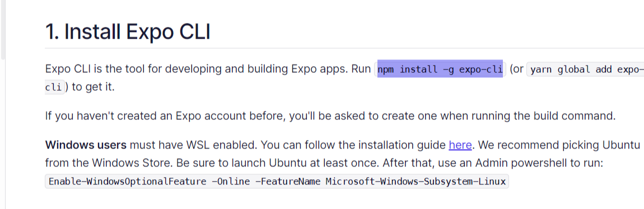Click the '1. Install Expo CLI' heading

coord(127,31)
